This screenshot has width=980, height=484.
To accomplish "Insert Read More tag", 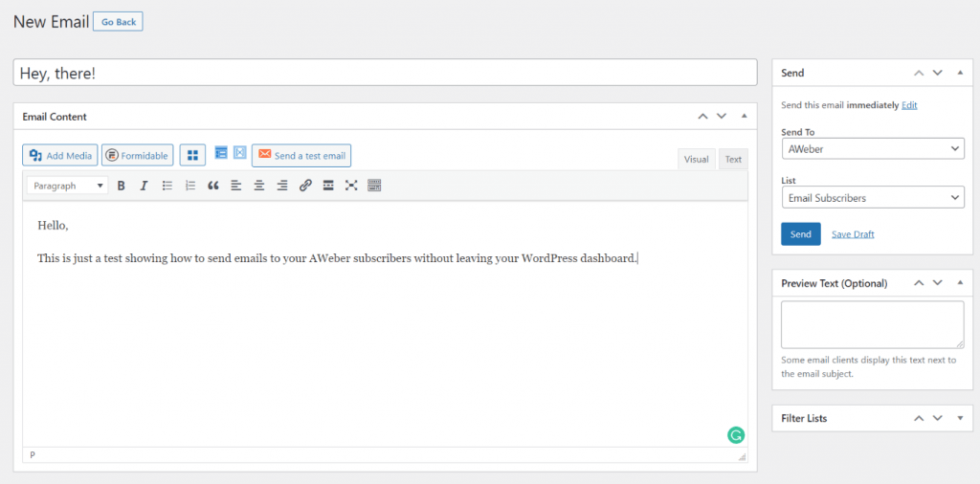I will pyautogui.click(x=328, y=186).
